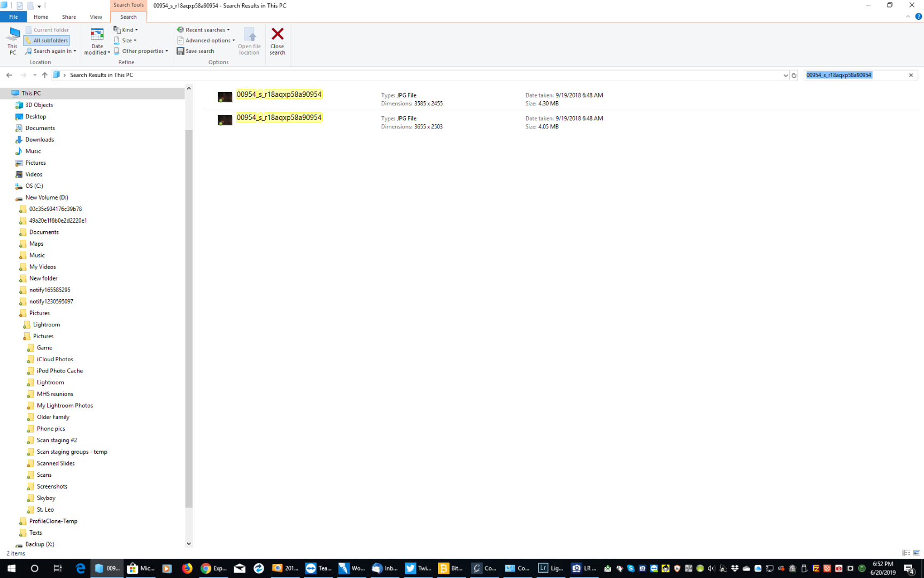Open the recent locations dropdown arrow
Viewport: 924px width, 578px height.
tap(35, 75)
